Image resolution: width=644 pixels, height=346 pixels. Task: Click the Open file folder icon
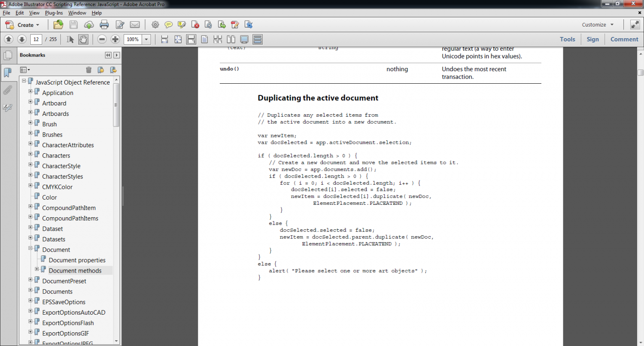pos(58,24)
